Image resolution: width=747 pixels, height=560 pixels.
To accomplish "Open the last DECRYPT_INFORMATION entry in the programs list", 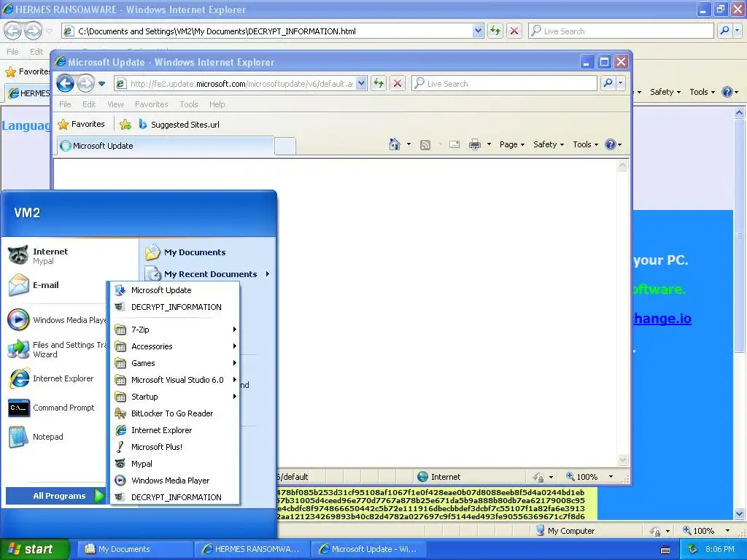I will pos(175,497).
